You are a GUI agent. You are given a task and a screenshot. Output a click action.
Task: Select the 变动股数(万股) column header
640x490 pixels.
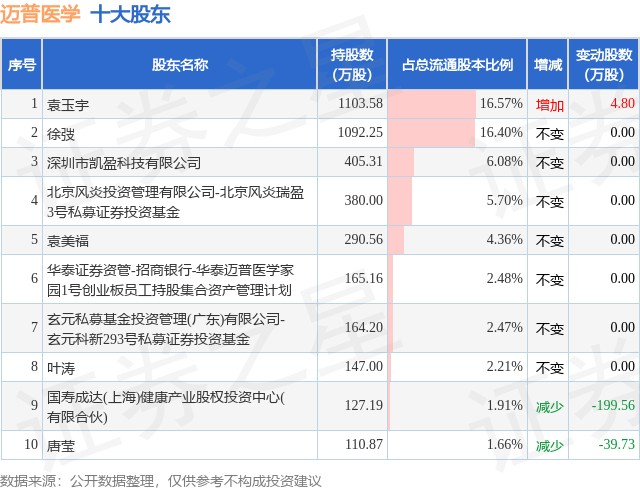click(604, 65)
